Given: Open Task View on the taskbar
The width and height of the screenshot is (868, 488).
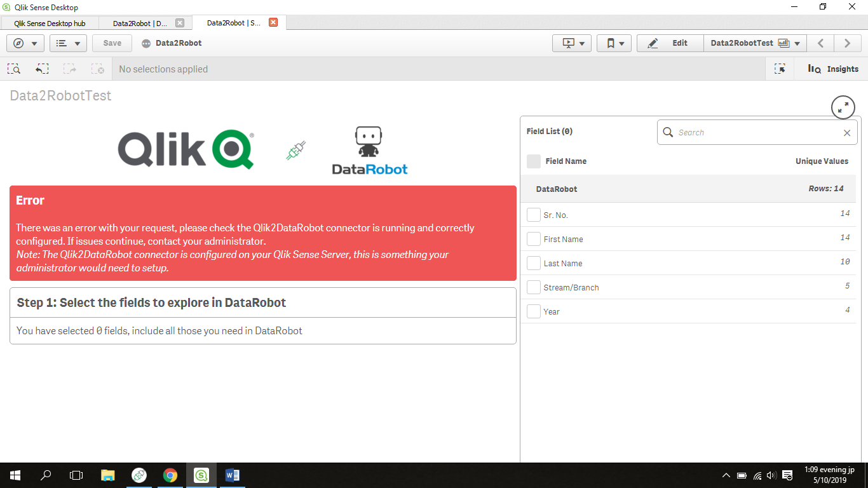Looking at the screenshot, I should [76, 475].
